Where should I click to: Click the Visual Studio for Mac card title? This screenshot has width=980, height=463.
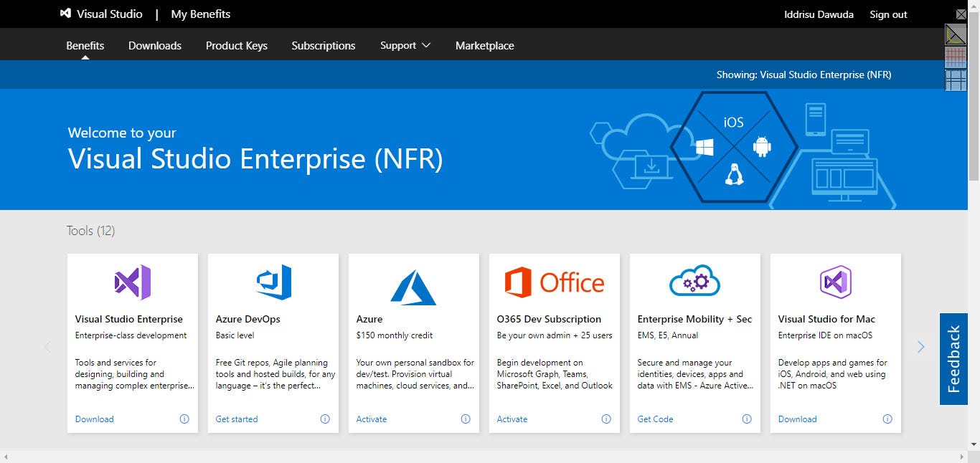coord(827,319)
